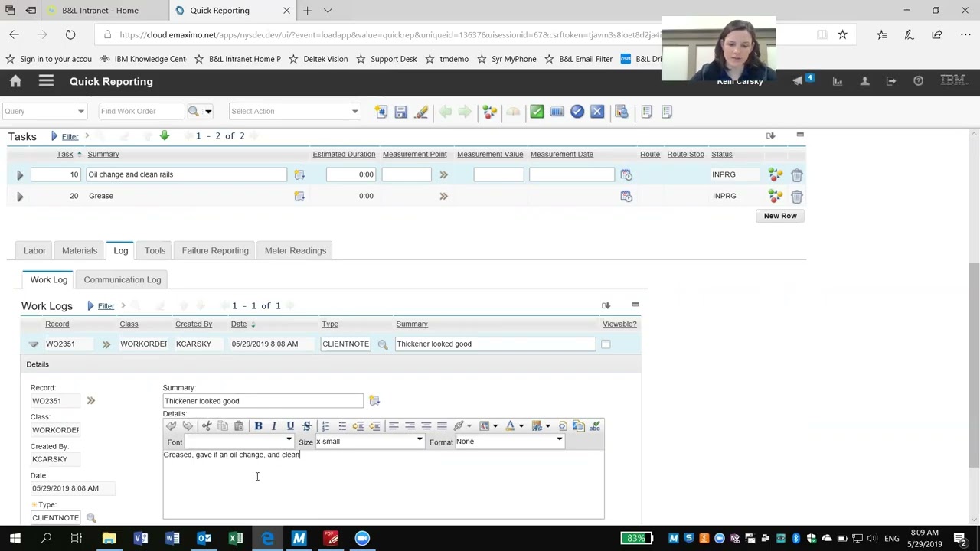The width and height of the screenshot is (980, 551).
Task: Open the Meter Readings tab
Action: point(296,250)
